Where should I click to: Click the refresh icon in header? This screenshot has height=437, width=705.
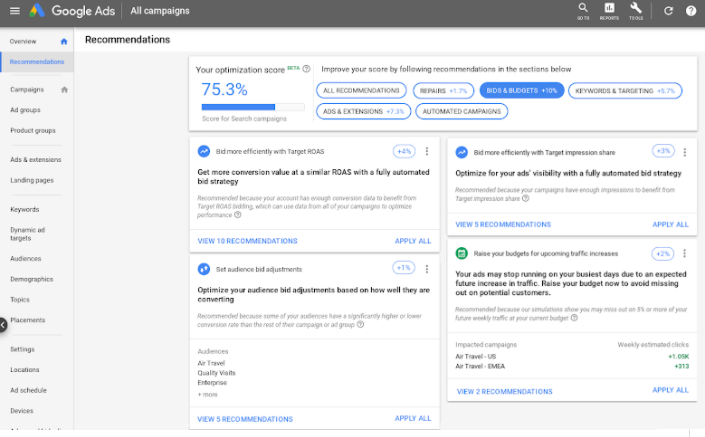click(x=668, y=12)
